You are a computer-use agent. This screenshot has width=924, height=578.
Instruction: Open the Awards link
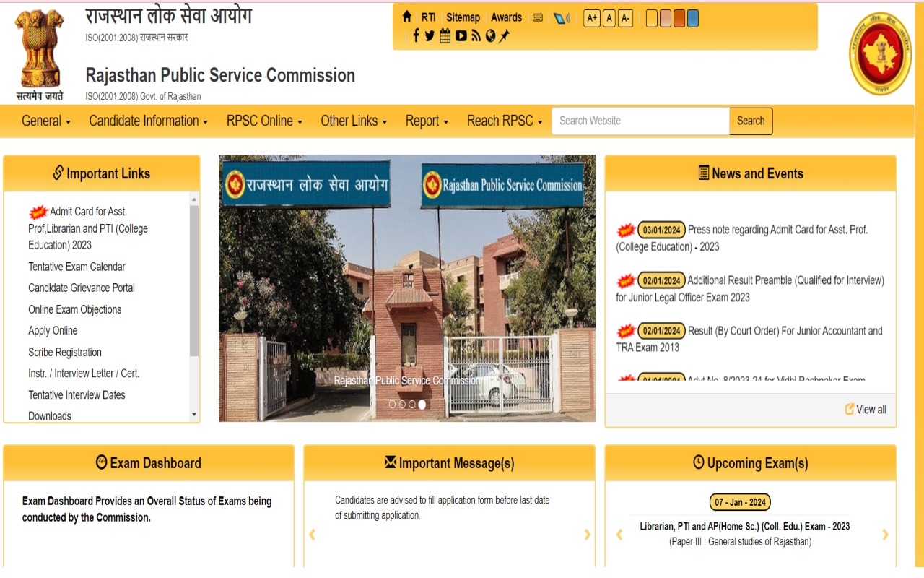507,17
